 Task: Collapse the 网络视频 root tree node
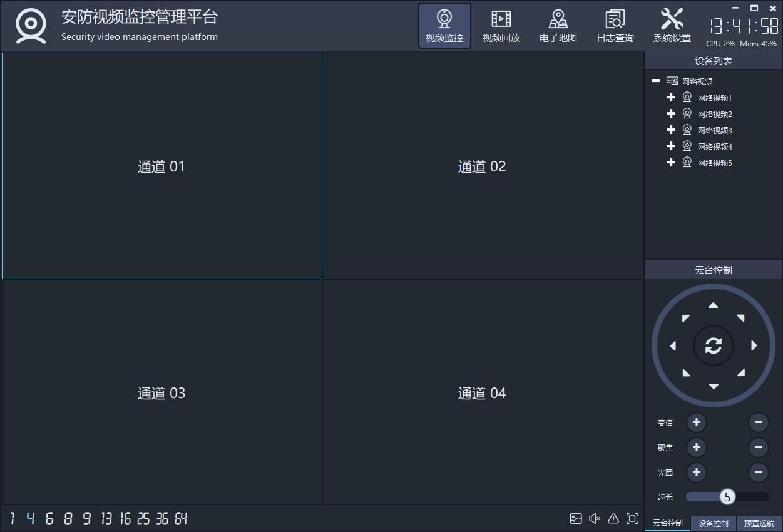pyautogui.click(x=655, y=81)
